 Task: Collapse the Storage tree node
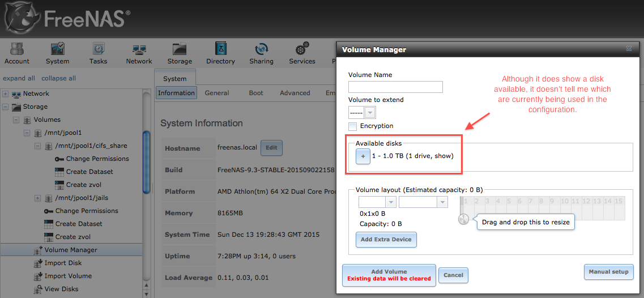[5, 107]
